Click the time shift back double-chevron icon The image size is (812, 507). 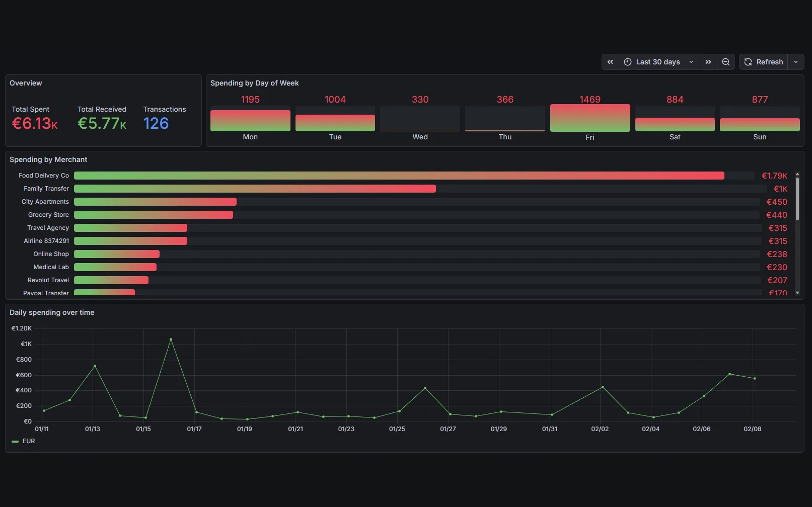coord(610,61)
